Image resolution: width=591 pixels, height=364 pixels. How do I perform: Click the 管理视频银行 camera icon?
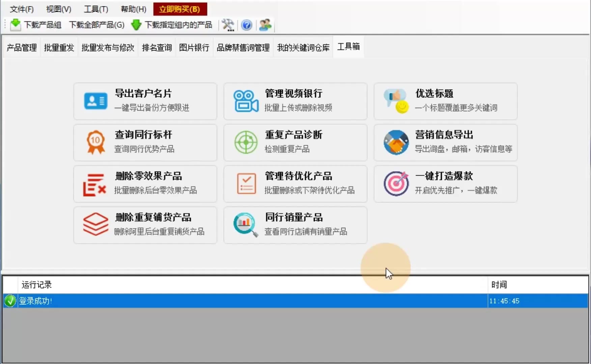click(x=246, y=101)
